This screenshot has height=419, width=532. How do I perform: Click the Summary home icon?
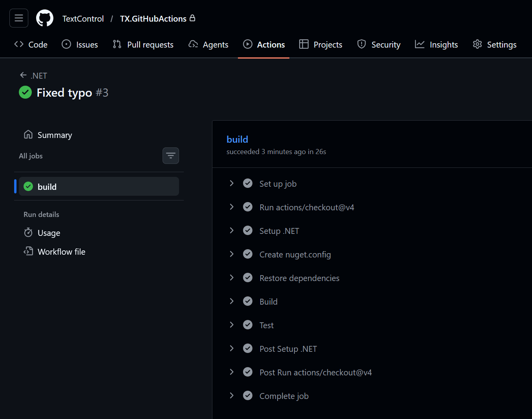(28, 134)
